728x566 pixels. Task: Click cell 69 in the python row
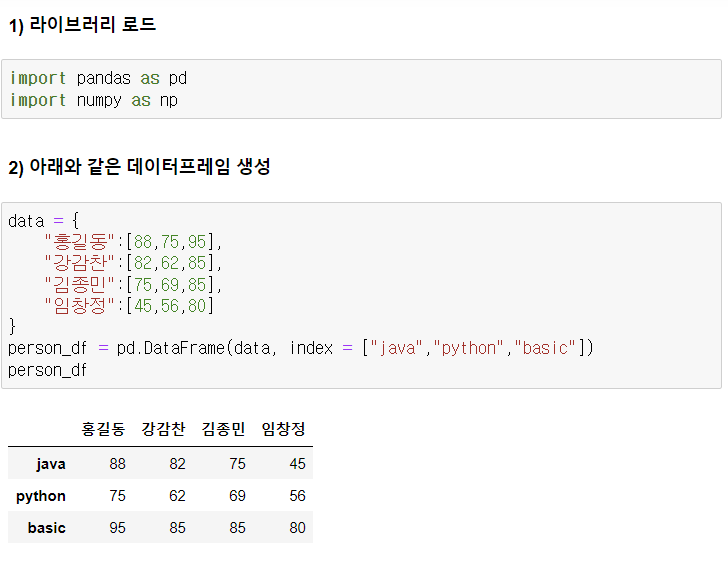click(x=237, y=495)
